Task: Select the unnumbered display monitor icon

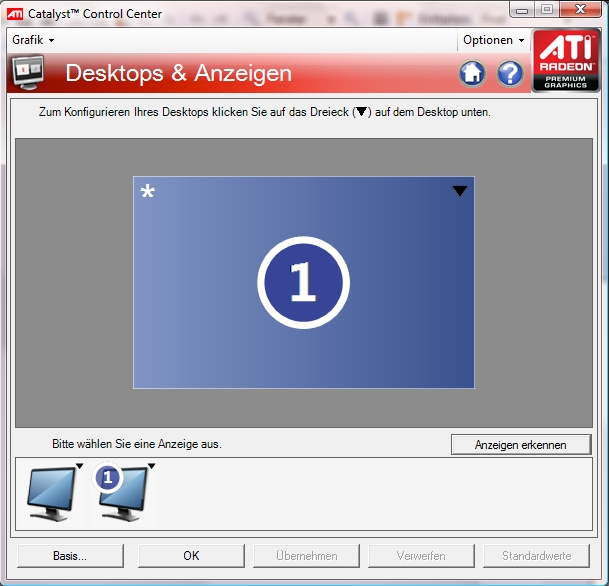Action: click(52, 494)
